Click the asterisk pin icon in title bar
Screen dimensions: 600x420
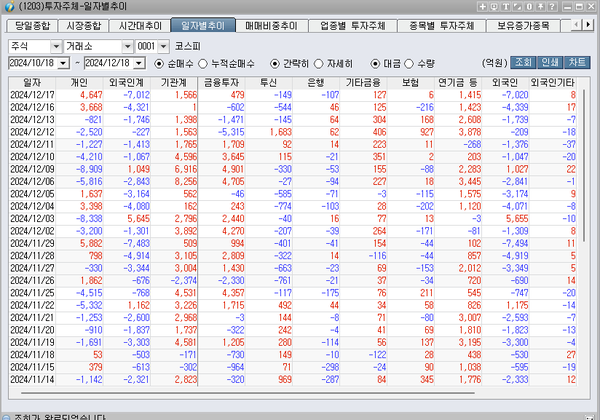tap(540, 7)
